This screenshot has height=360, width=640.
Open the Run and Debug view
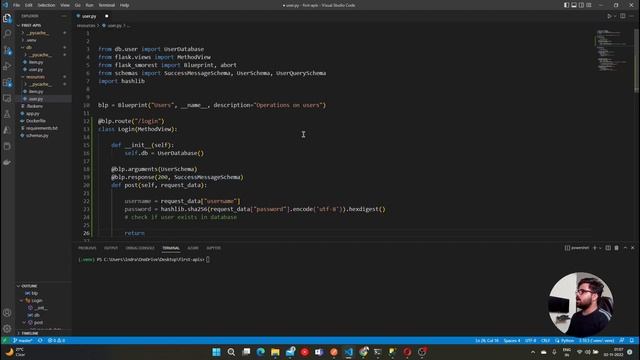coord(7,66)
